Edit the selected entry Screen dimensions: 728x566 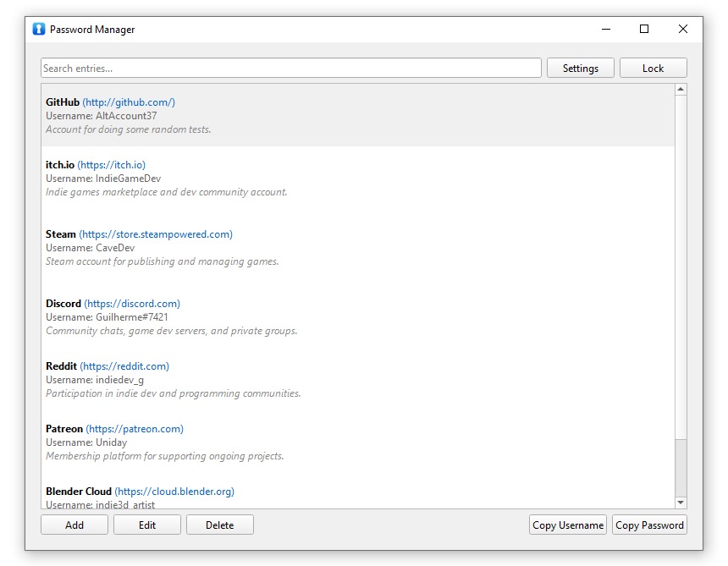pos(147,525)
